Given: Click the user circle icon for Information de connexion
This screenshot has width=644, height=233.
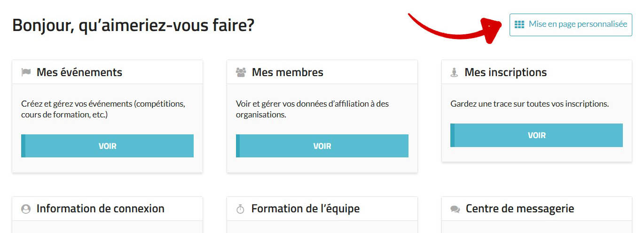Looking at the screenshot, I should click(26, 209).
